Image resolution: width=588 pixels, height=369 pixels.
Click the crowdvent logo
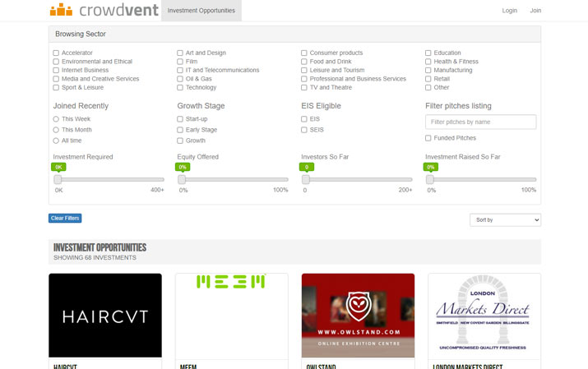point(104,10)
